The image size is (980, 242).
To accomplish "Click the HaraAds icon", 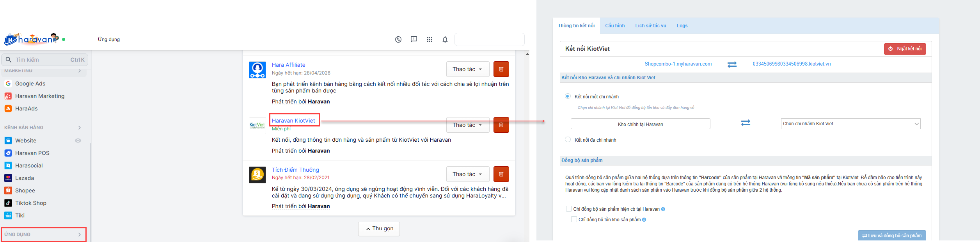I will (x=8, y=109).
